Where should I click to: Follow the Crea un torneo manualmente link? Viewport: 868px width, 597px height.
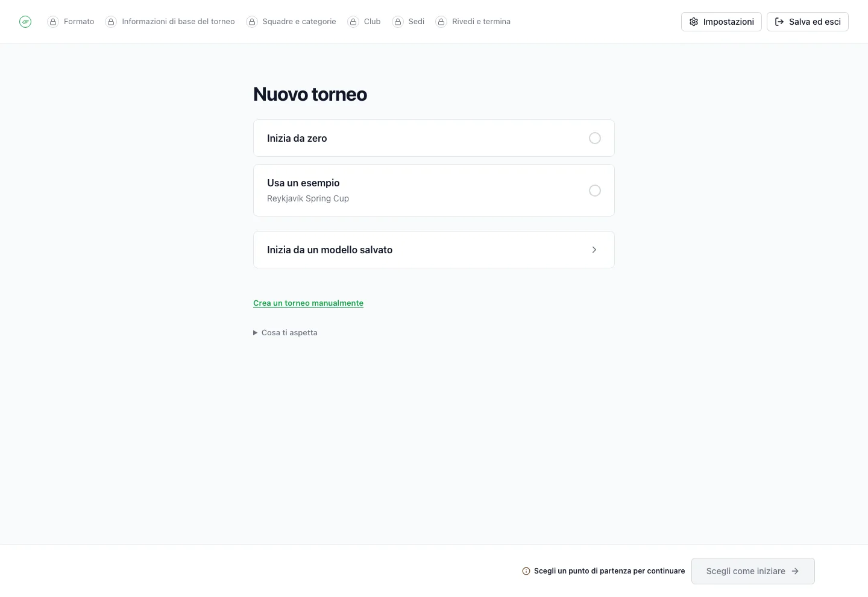[x=308, y=303]
